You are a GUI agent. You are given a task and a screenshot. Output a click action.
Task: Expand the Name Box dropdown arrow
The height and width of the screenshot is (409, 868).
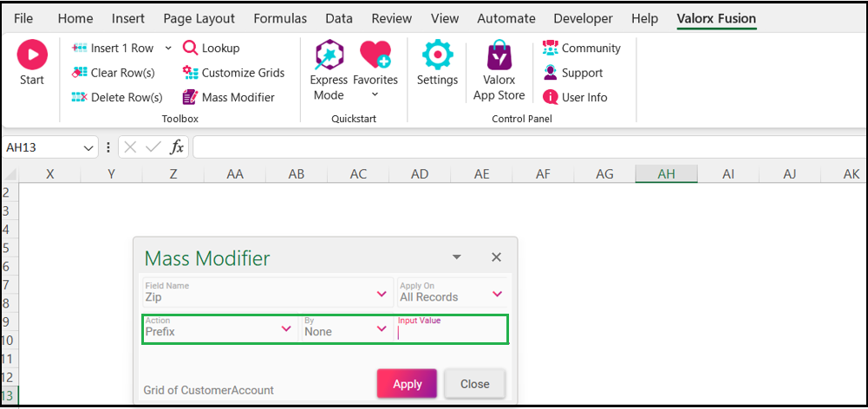coord(88,148)
